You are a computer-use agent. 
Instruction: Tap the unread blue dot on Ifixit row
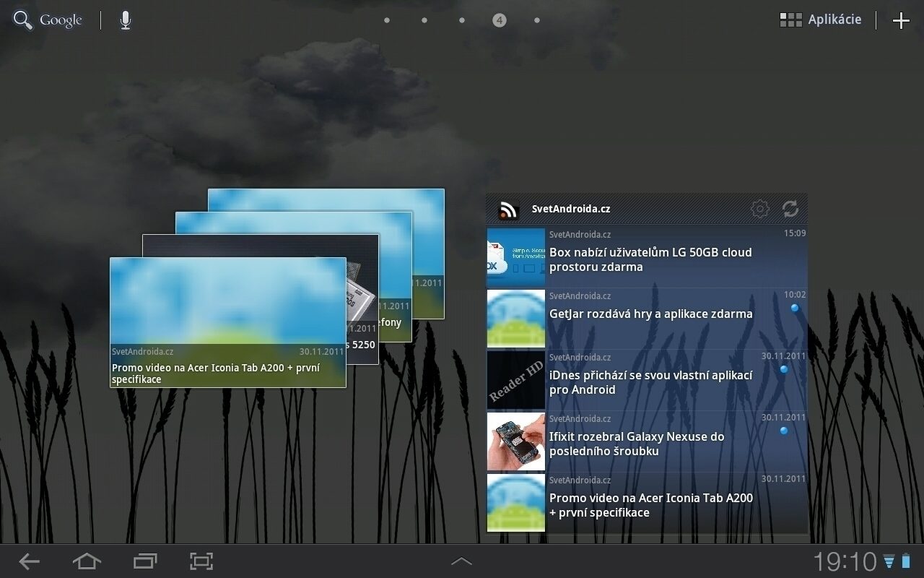coord(784,431)
